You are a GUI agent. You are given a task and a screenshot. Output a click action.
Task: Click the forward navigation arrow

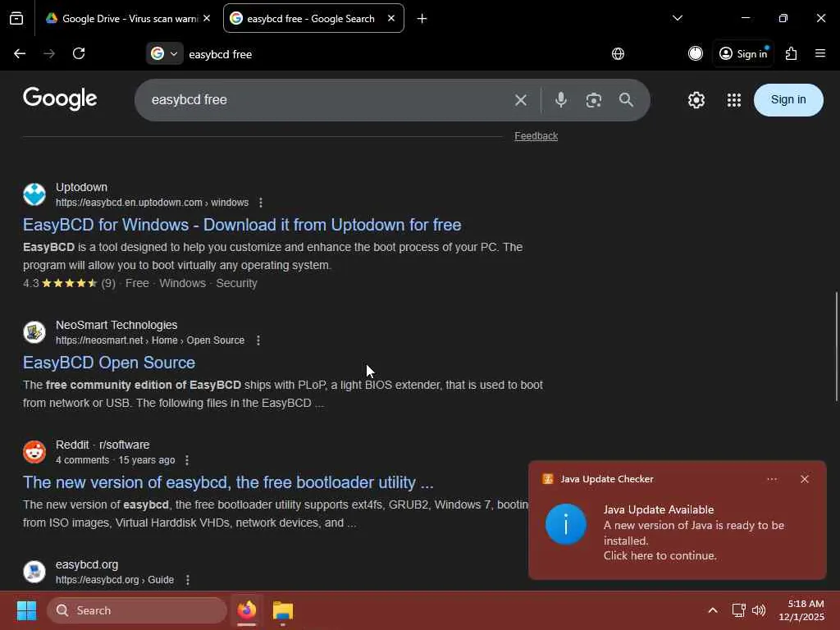point(49,53)
